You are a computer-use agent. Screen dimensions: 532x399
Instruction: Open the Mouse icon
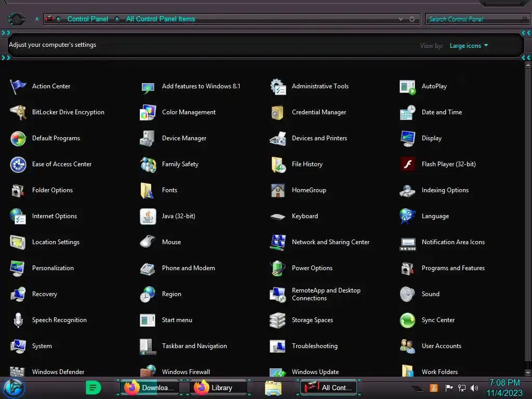click(x=148, y=242)
